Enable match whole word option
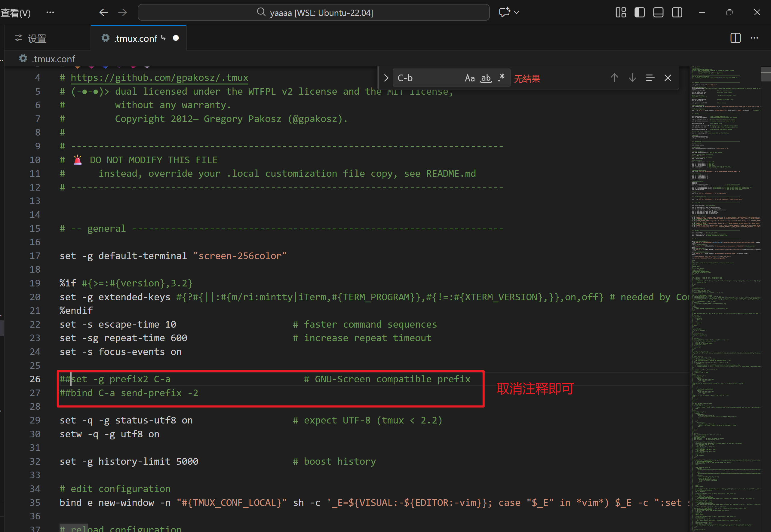771x532 pixels. 486,78
